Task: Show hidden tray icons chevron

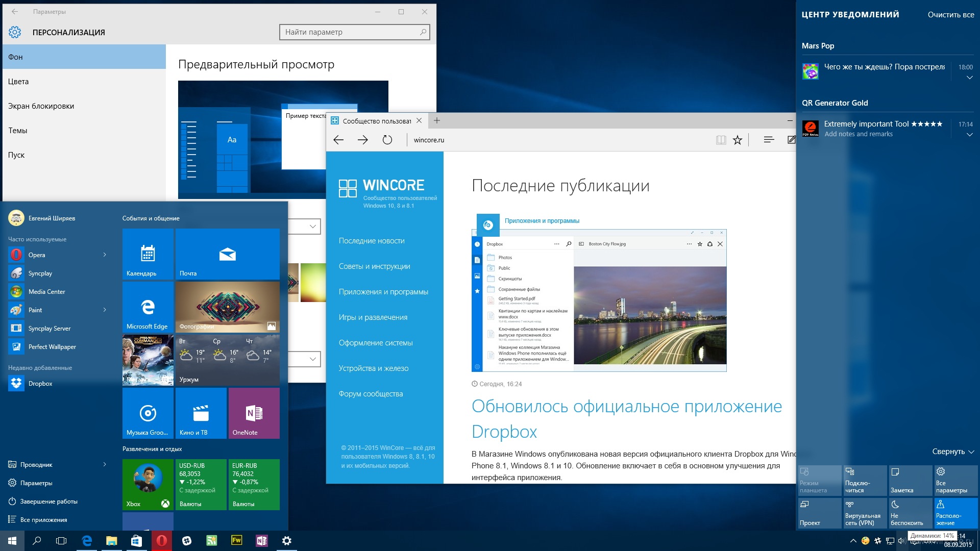Action: coord(853,541)
